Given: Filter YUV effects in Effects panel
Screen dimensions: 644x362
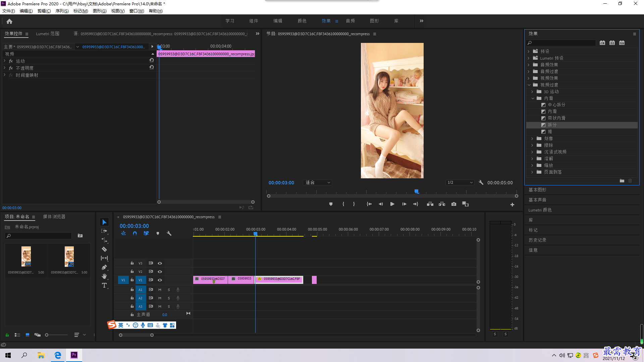Looking at the screenshot, I should (622, 43).
